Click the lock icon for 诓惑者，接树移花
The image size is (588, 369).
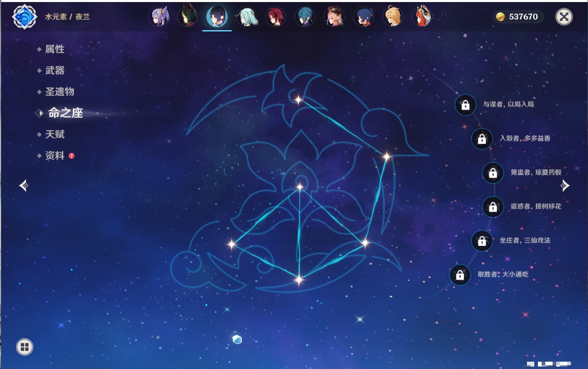tap(493, 207)
